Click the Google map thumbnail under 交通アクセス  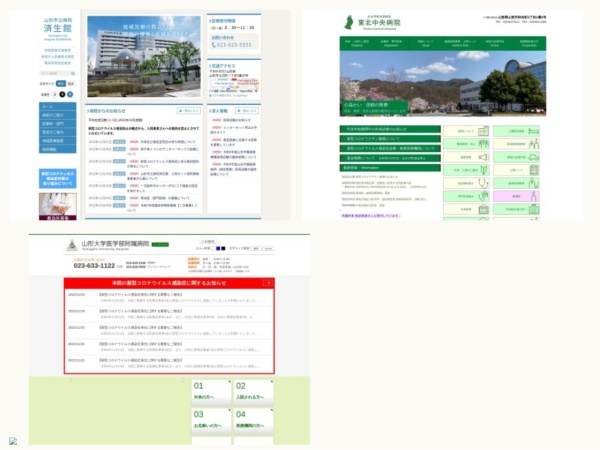coord(234,86)
